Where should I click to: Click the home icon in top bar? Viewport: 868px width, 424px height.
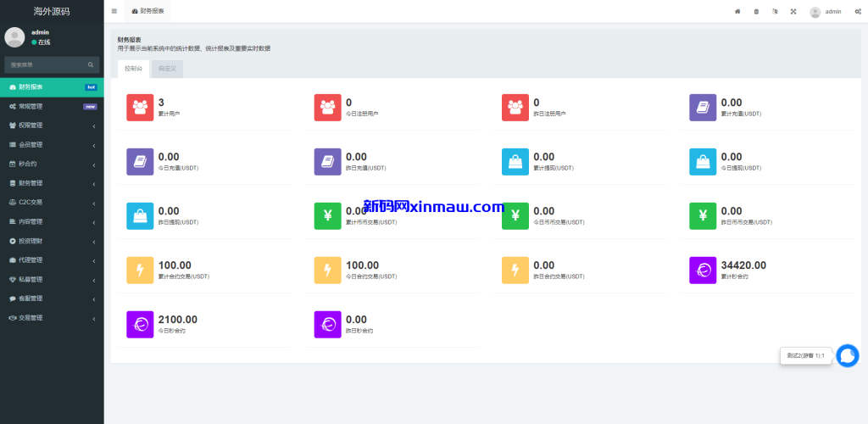[737, 12]
